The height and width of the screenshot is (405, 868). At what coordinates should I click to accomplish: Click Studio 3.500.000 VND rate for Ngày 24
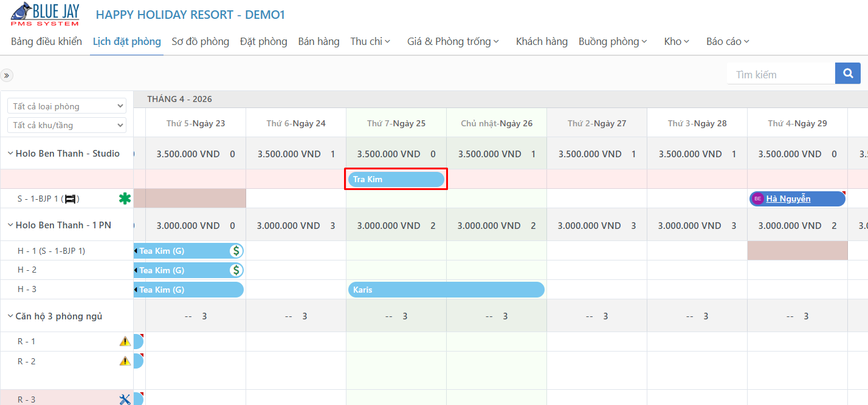[289, 154]
